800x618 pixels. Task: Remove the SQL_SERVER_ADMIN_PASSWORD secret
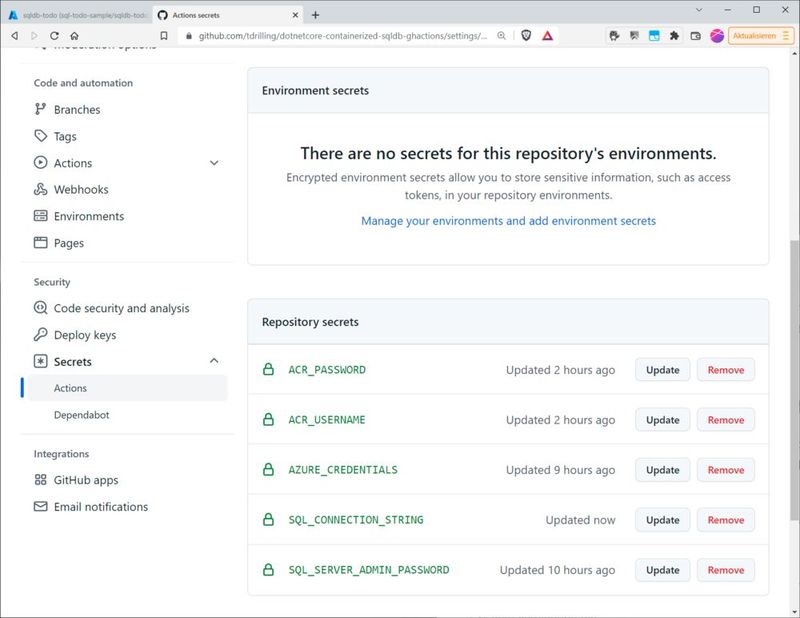click(726, 570)
